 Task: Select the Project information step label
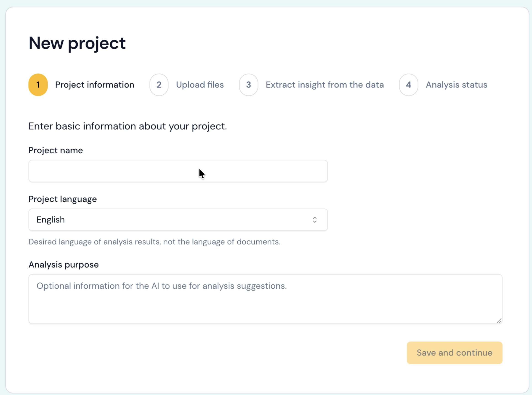coord(95,85)
